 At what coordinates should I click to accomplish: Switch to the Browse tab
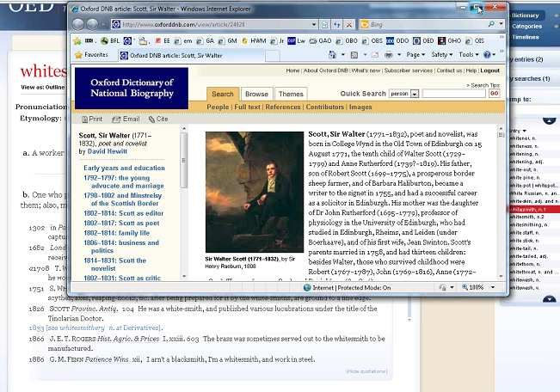[256, 94]
